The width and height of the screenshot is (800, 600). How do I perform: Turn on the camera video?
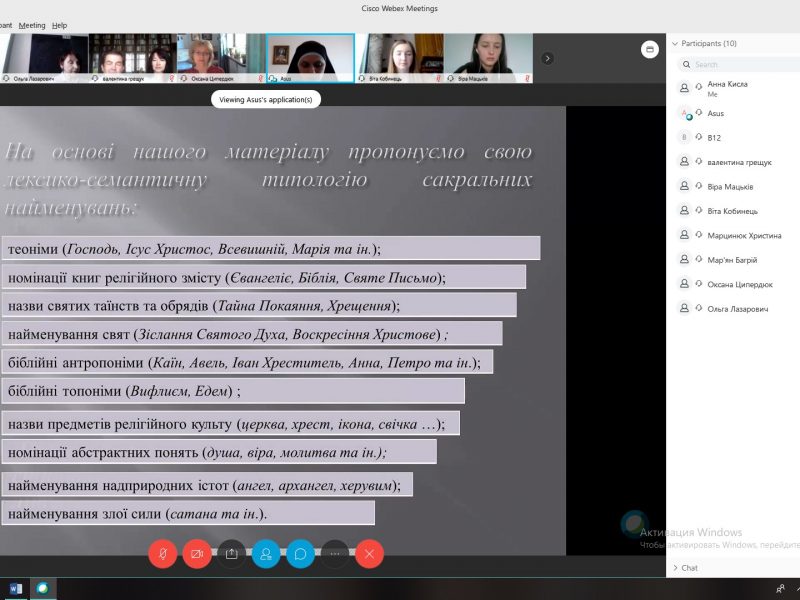click(197, 553)
